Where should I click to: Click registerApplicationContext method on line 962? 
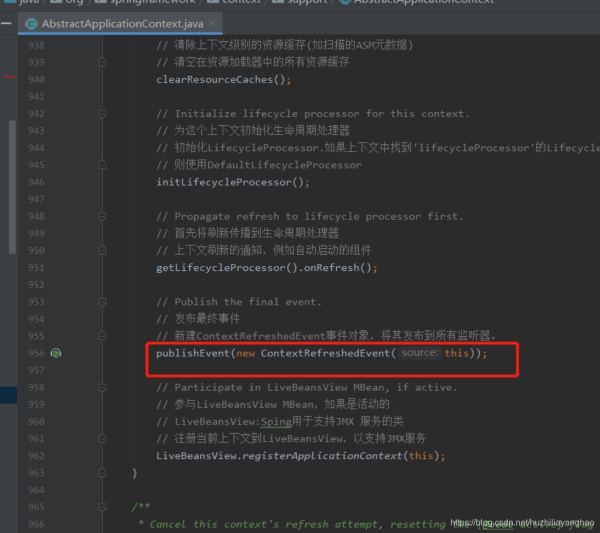[x=322, y=456]
